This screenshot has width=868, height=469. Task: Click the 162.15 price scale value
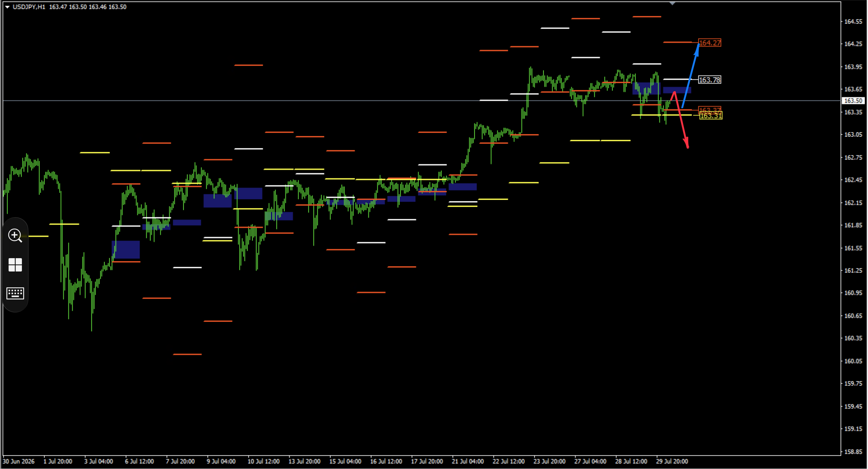[853, 203]
